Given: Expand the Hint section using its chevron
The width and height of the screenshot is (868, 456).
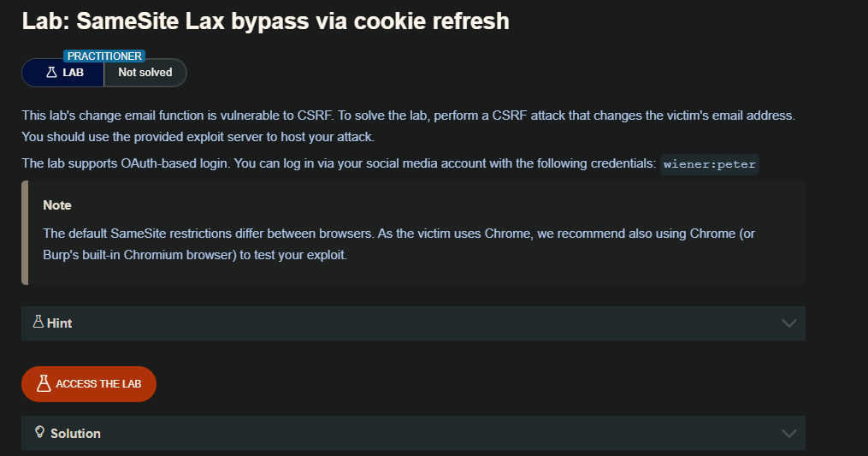Looking at the screenshot, I should pyautogui.click(x=788, y=323).
